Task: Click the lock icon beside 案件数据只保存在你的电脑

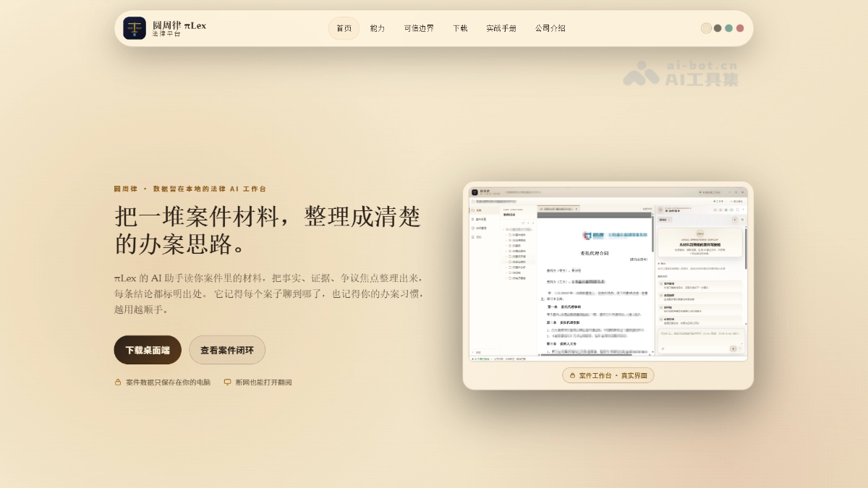Action: tap(118, 382)
